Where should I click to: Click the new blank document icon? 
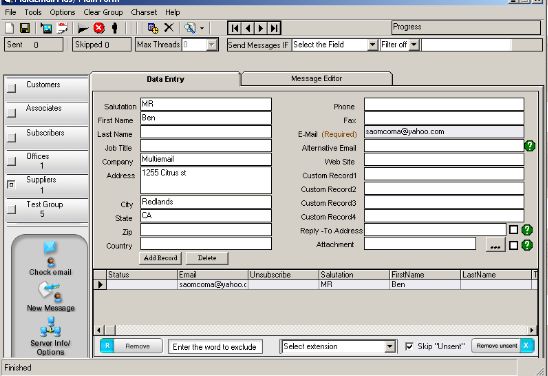[10, 28]
